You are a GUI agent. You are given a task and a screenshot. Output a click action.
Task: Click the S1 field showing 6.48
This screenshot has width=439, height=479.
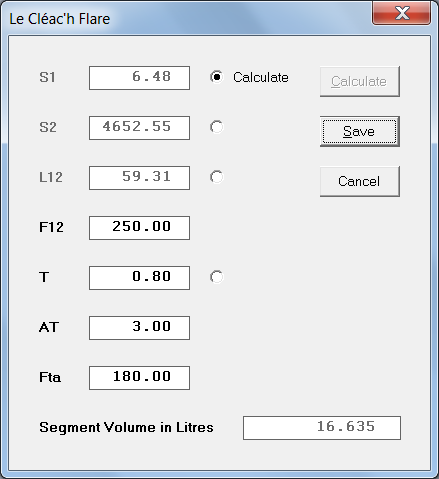click(139, 78)
